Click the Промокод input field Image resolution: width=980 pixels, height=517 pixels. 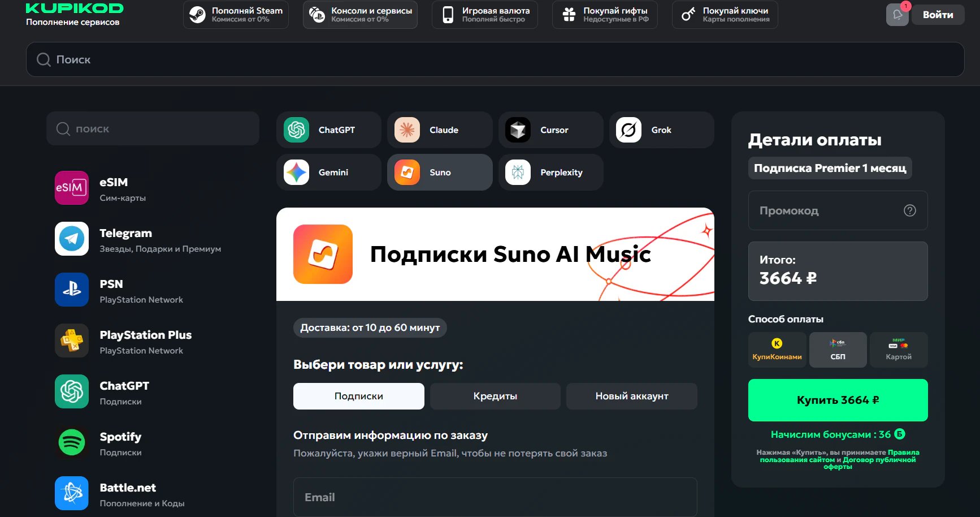coord(838,210)
